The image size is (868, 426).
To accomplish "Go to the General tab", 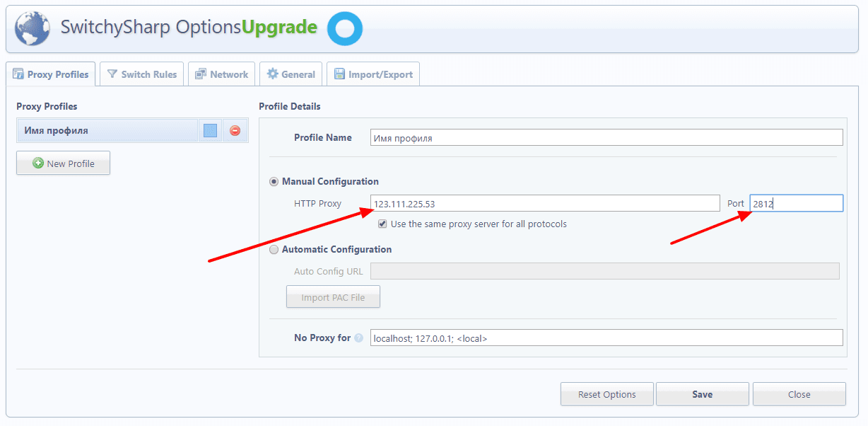I will click(x=291, y=74).
